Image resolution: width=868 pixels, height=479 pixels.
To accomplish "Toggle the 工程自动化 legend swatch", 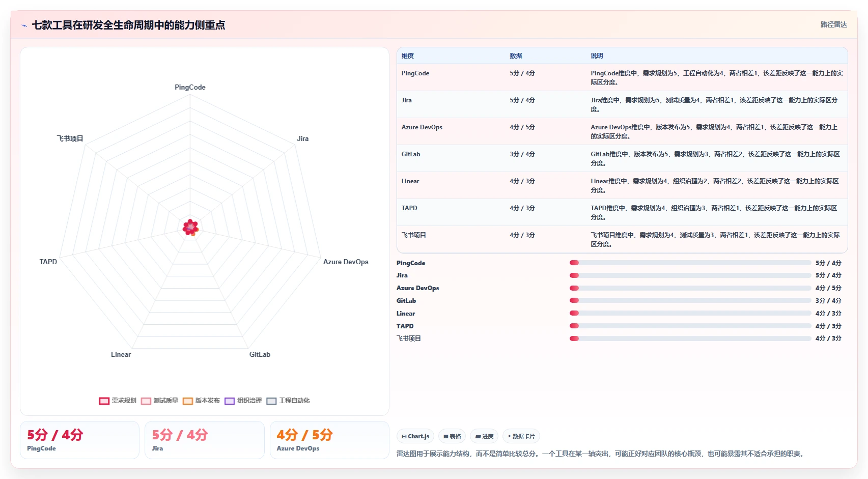I will point(271,401).
